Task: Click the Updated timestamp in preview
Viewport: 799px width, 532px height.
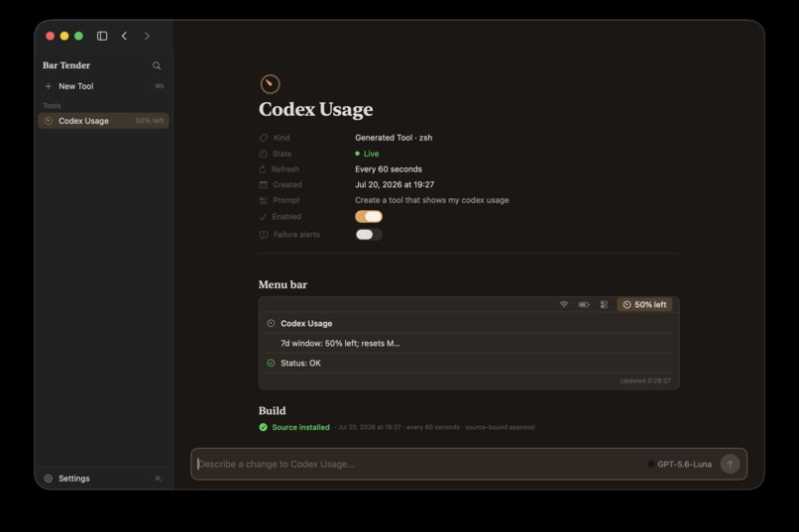Action: coord(645,380)
